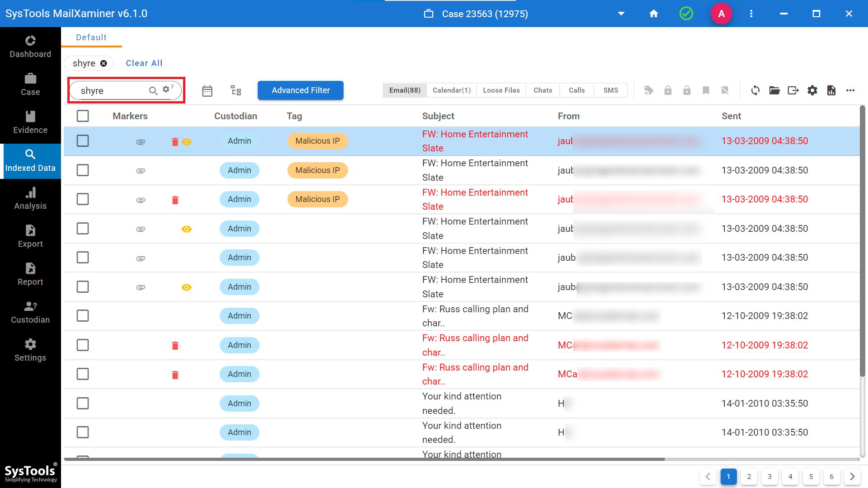Expand the case selector dropdown arrow

tap(621, 14)
